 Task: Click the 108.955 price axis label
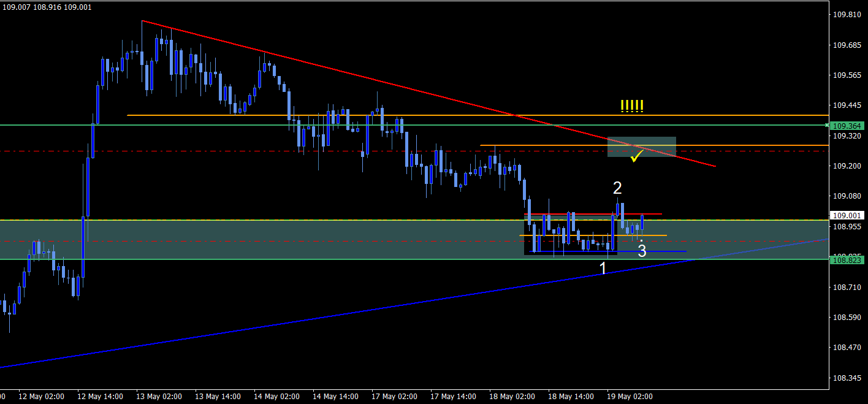point(847,227)
